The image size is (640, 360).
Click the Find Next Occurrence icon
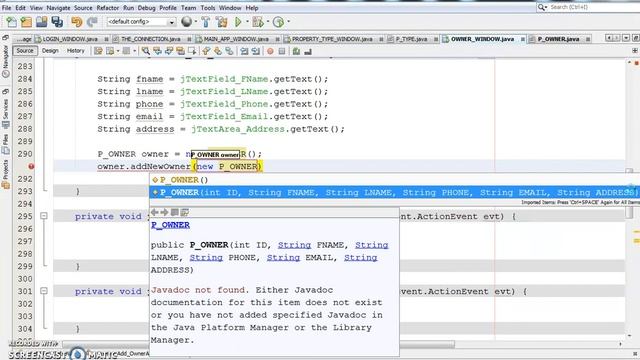pos(169,51)
